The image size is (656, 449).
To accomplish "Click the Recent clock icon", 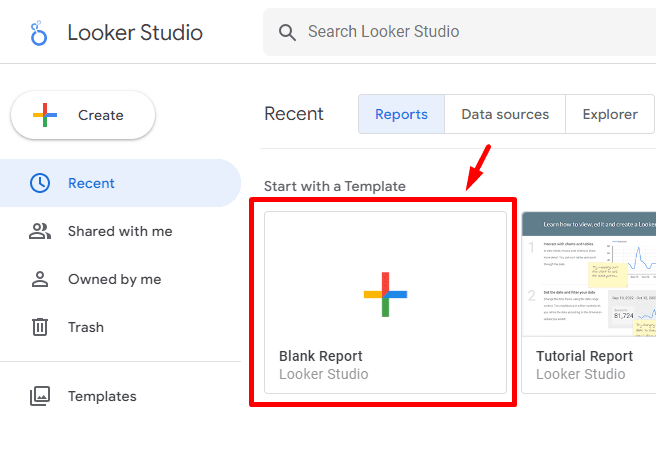I will coord(40,183).
